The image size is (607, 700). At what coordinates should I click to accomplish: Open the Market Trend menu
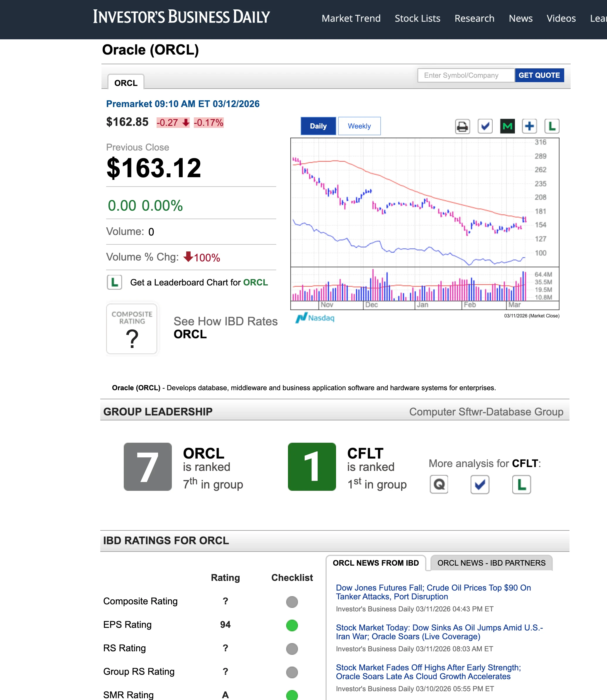[x=351, y=18]
